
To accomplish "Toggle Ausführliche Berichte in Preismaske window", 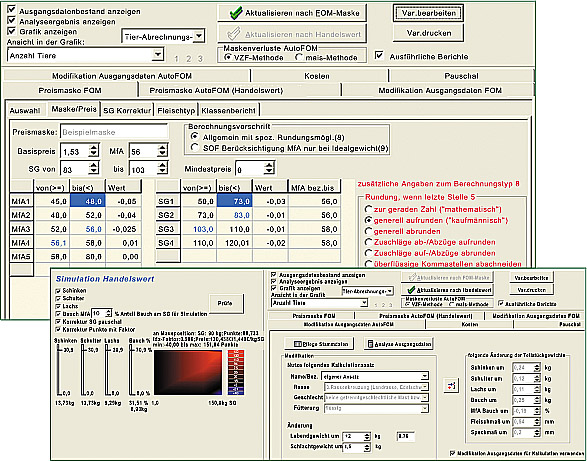I will 379,55.
